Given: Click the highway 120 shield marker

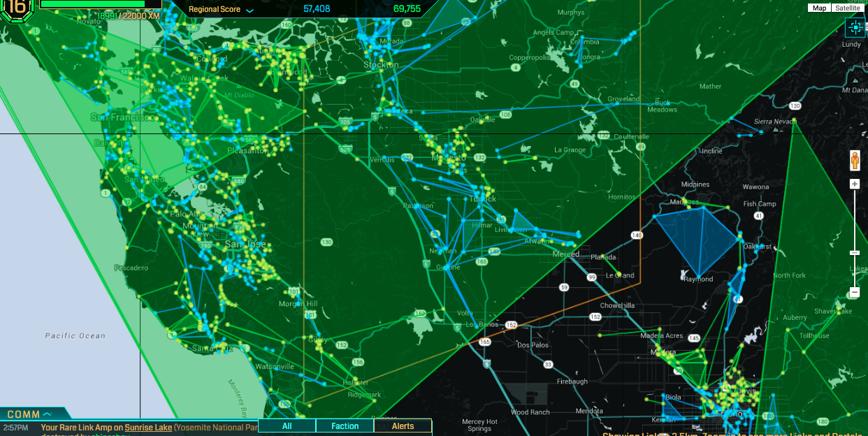Looking at the screenshot, I should pos(795,106).
